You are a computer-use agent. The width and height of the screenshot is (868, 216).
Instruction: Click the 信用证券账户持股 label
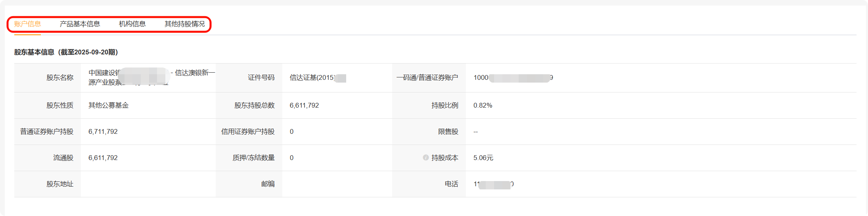tap(248, 131)
